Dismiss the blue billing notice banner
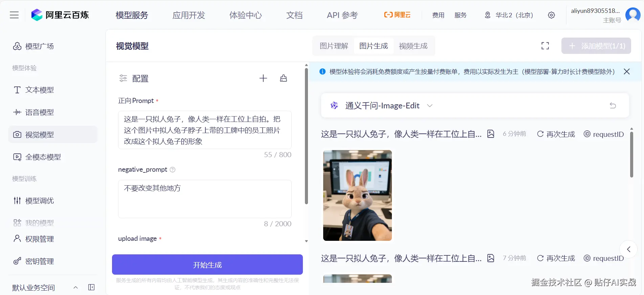The image size is (644, 295). coord(627,71)
